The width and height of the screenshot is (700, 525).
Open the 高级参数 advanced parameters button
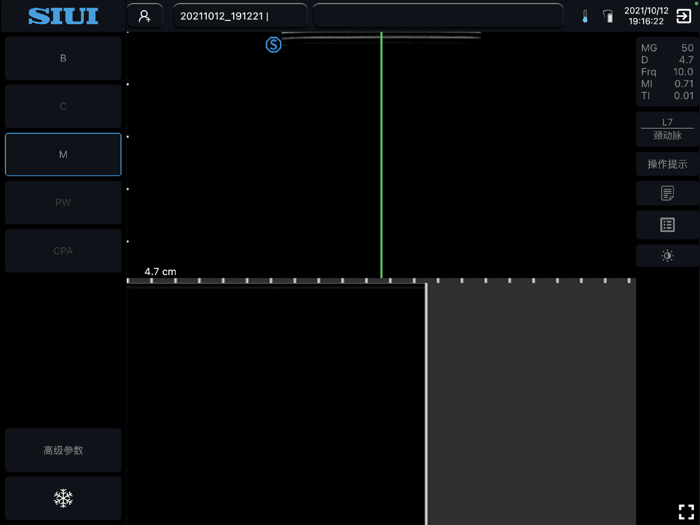tap(63, 450)
